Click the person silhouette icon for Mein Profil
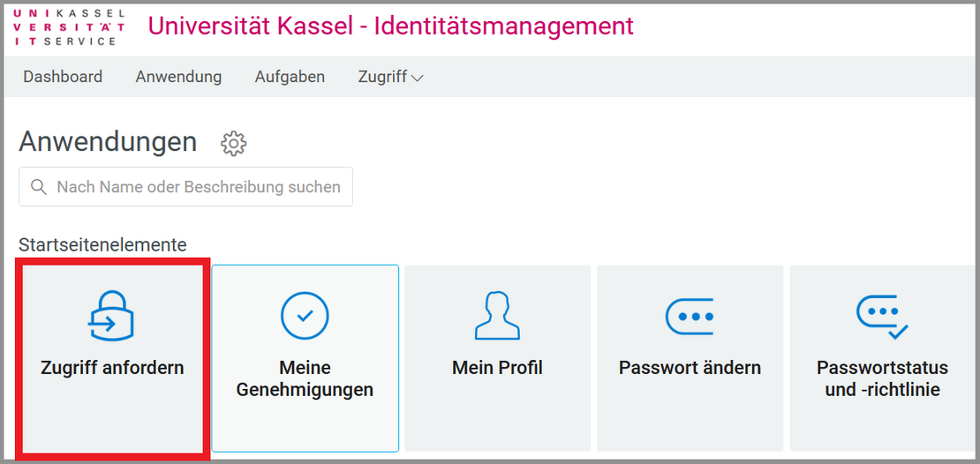This screenshot has width=980, height=464. coord(497,316)
